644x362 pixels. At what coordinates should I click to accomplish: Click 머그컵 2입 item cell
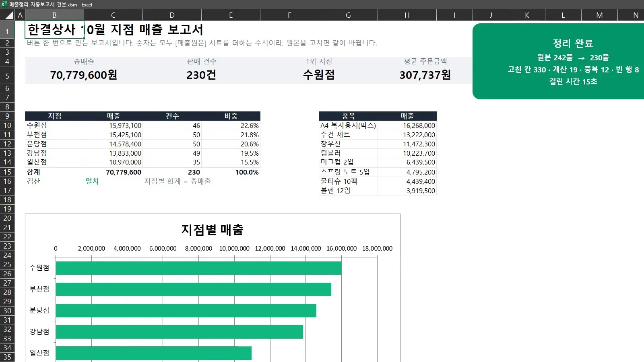pyautogui.click(x=348, y=162)
